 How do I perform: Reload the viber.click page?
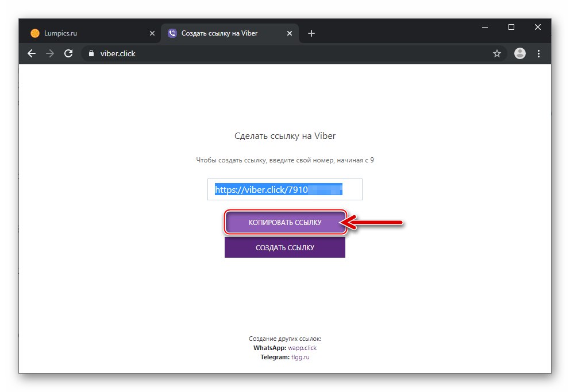(x=68, y=53)
